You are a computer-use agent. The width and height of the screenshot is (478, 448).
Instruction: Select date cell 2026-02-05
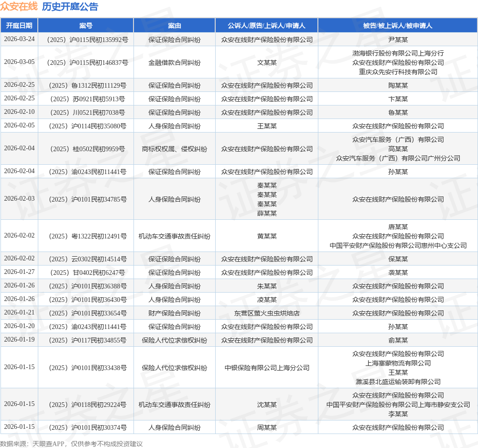click(x=19, y=125)
